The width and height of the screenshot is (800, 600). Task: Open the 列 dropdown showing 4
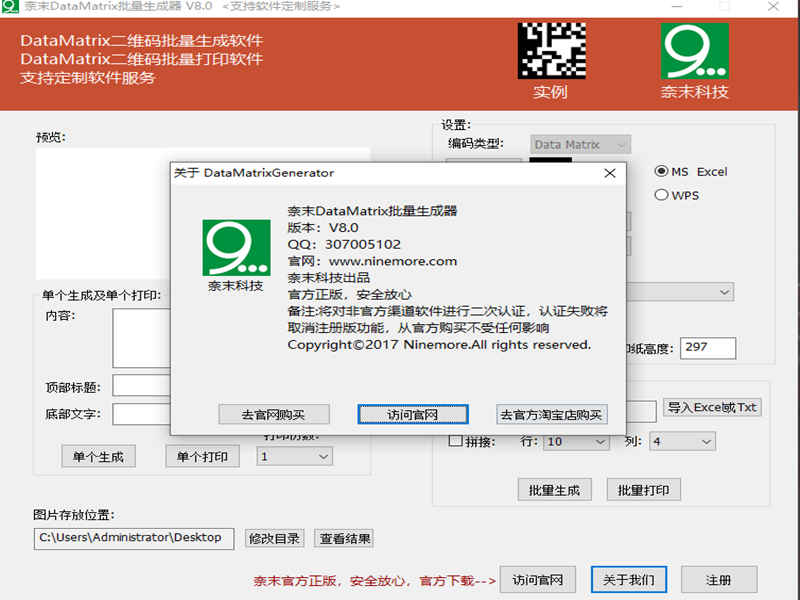(x=682, y=441)
